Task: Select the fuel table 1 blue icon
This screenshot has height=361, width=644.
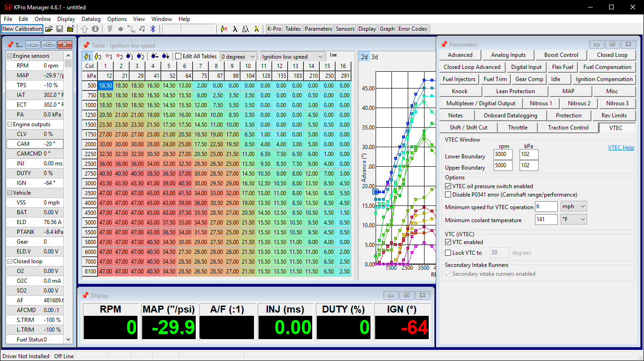Action: click(x=130, y=56)
